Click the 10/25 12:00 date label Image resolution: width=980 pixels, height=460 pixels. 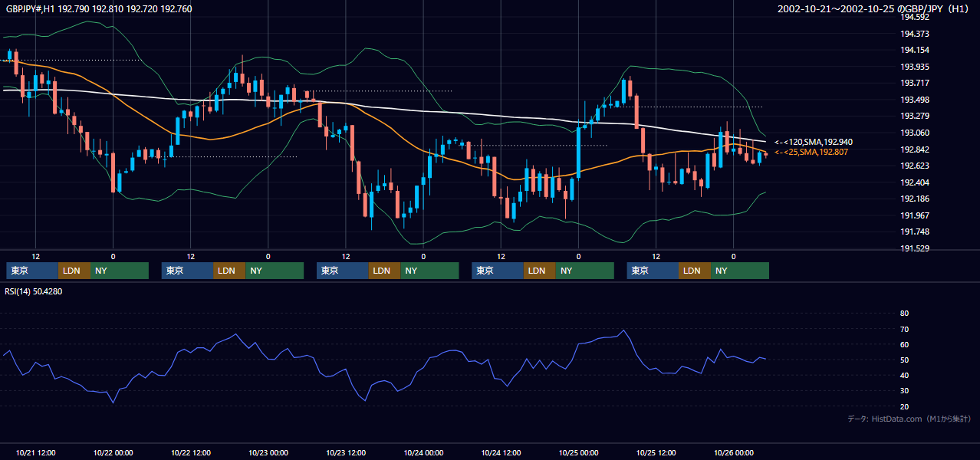(x=656, y=452)
